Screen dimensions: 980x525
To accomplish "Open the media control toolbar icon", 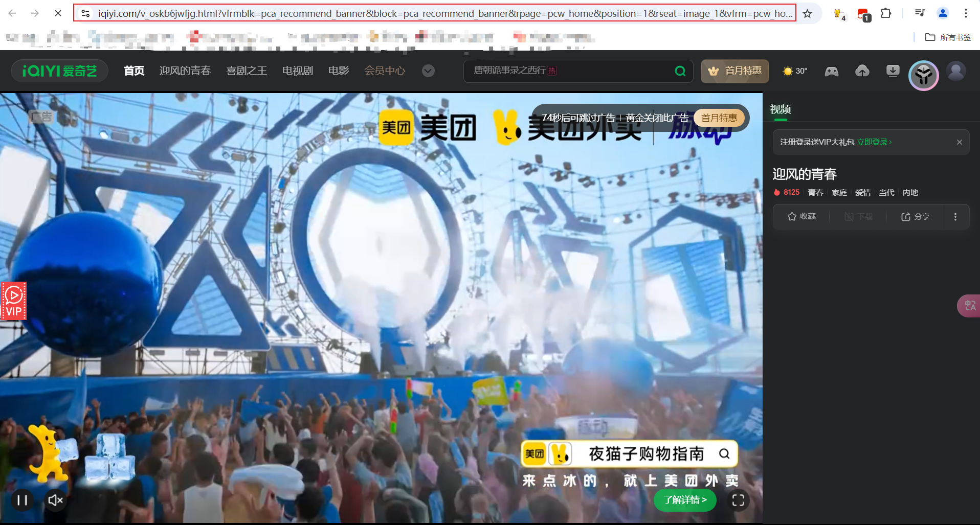I will click(920, 14).
